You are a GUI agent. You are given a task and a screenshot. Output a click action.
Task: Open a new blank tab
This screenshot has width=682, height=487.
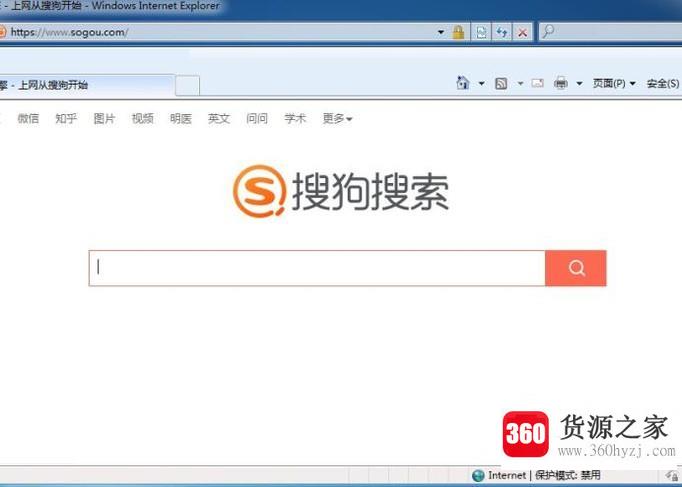click(187, 86)
